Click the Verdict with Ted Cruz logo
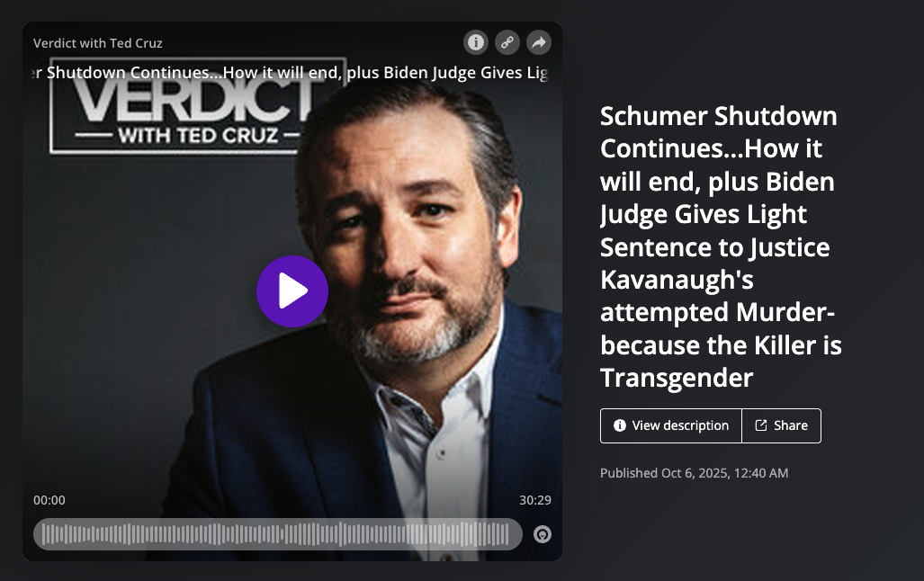Screen dimensions: 924x581 tap(197, 106)
